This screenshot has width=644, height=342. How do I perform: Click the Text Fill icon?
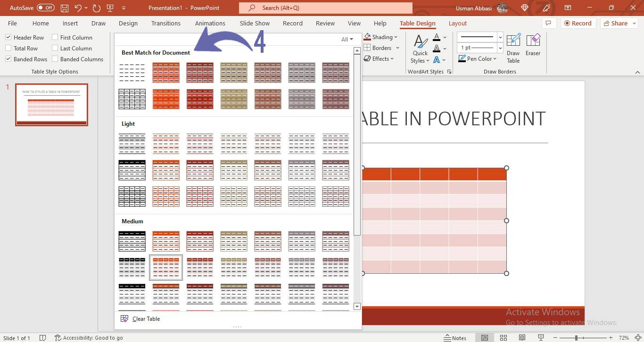pyautogui.click(x=437, y=37)
